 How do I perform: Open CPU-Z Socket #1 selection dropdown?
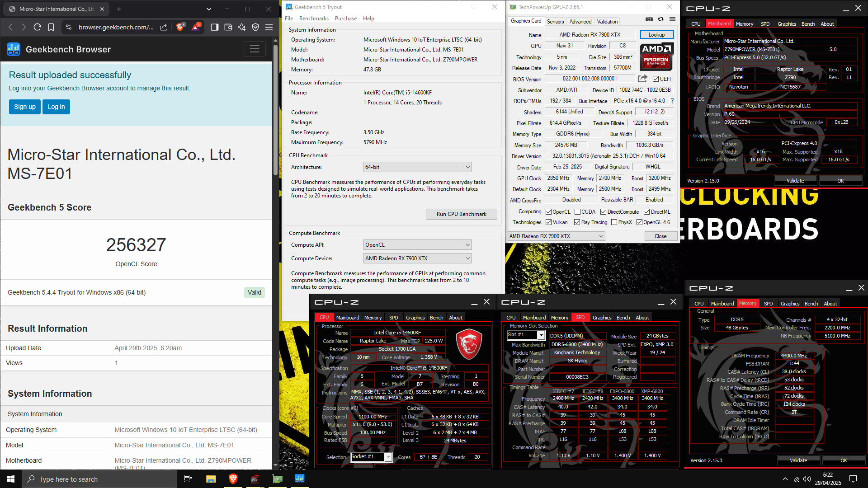point(372,457)
